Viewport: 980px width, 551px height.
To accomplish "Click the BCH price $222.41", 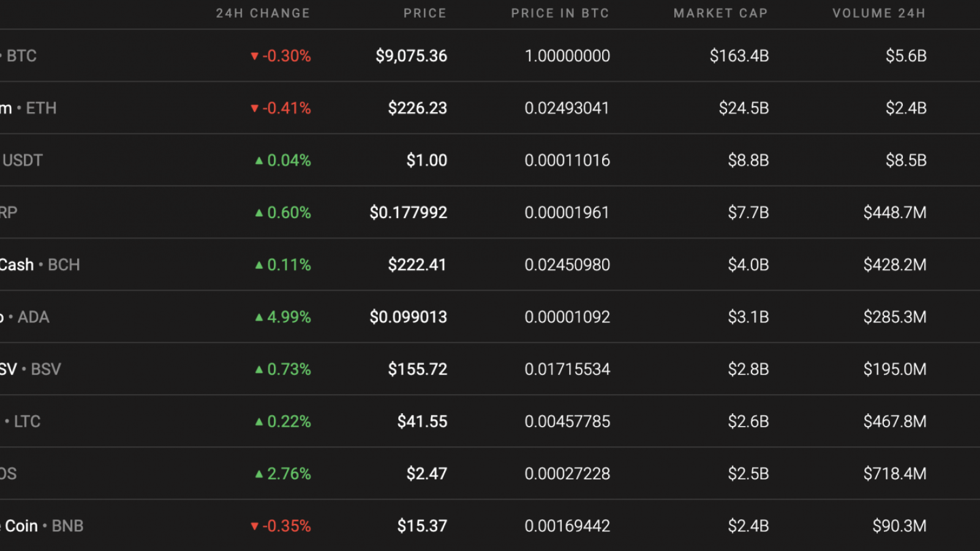I will [418, 265].
